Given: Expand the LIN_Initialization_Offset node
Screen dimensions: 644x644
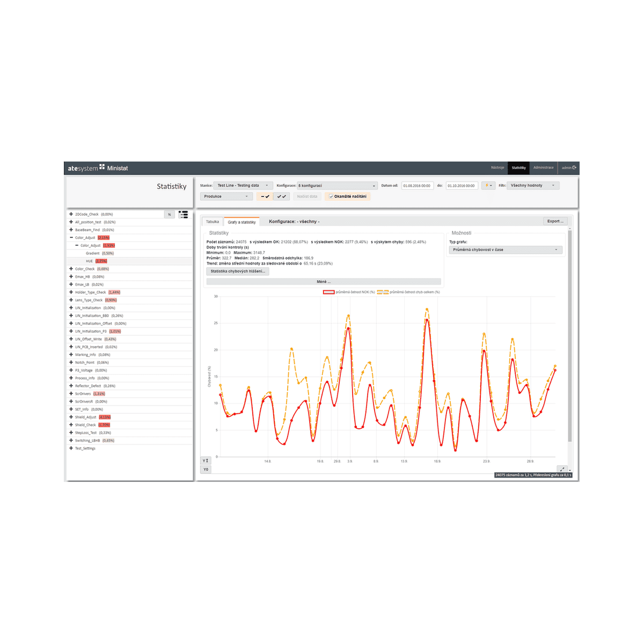Looking at the screenshot, I should [71, 324].
